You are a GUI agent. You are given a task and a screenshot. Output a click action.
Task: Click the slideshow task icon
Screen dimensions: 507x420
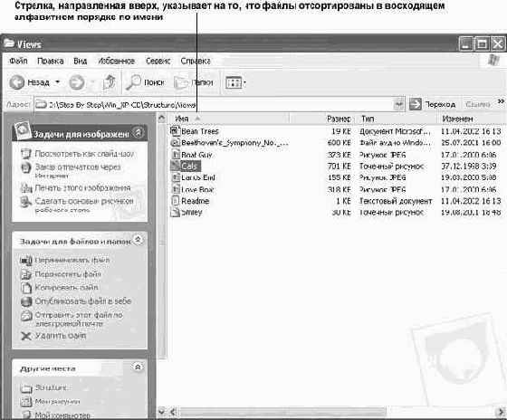click(x=26, y=154)
